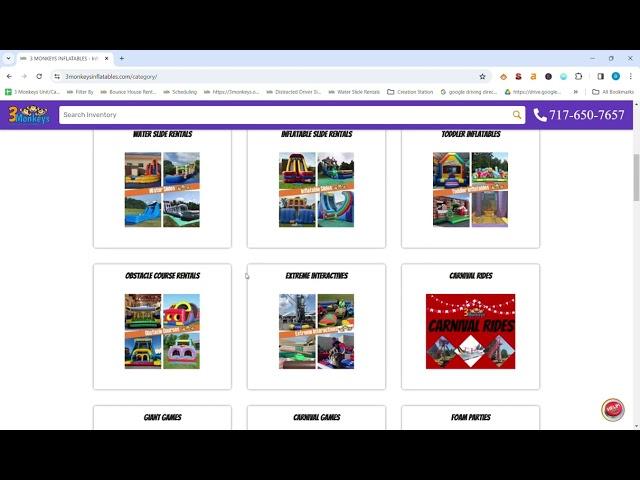Open the Chrome profile avatar

tap(616, 76)
